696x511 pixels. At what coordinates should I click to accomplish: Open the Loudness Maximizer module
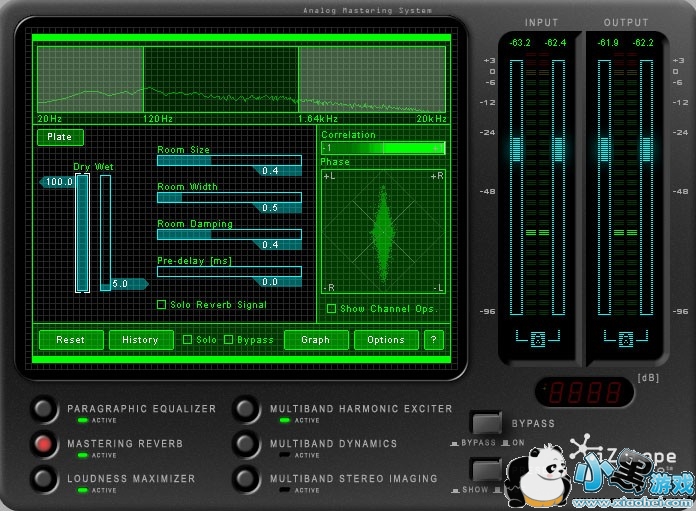pyautogui.click(x=44, y=478)
